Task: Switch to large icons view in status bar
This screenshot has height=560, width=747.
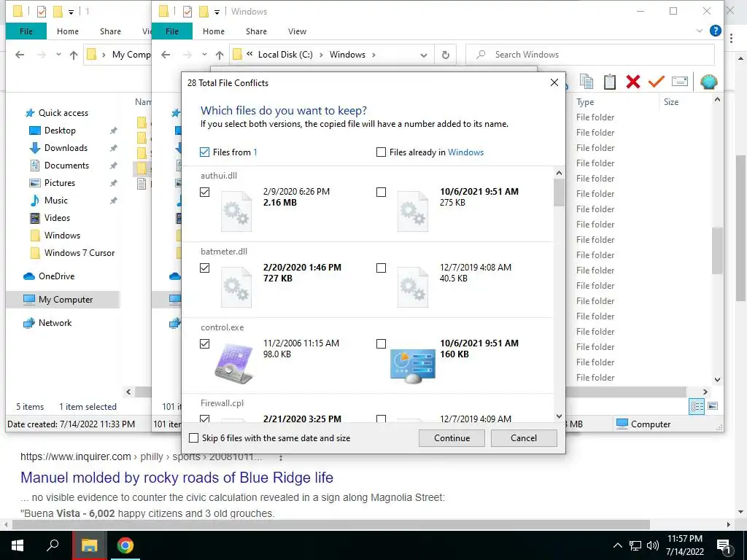Action: pyautogui.click(x=713, y=406)
